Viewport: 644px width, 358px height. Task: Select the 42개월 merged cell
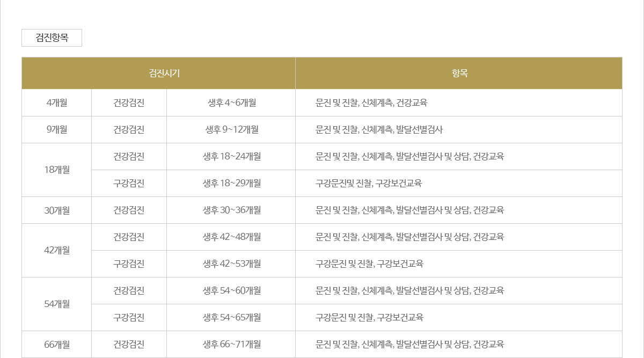pos(56,251)
